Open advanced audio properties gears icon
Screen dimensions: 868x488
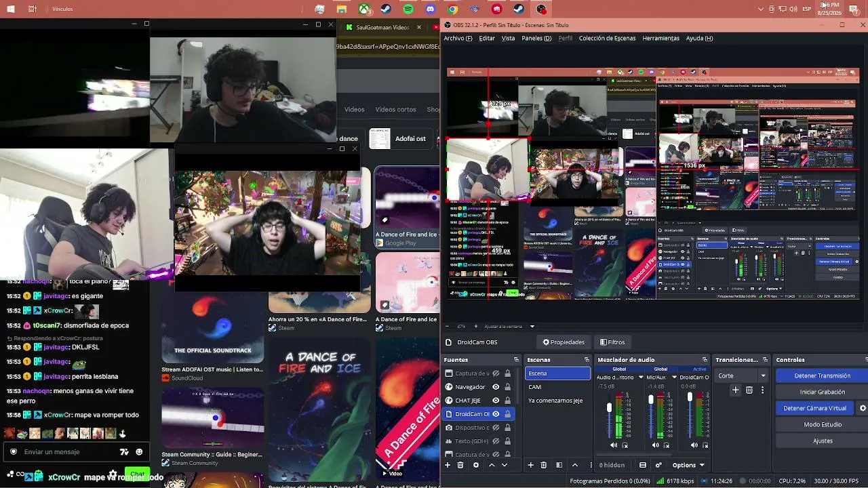coord(658,465)
